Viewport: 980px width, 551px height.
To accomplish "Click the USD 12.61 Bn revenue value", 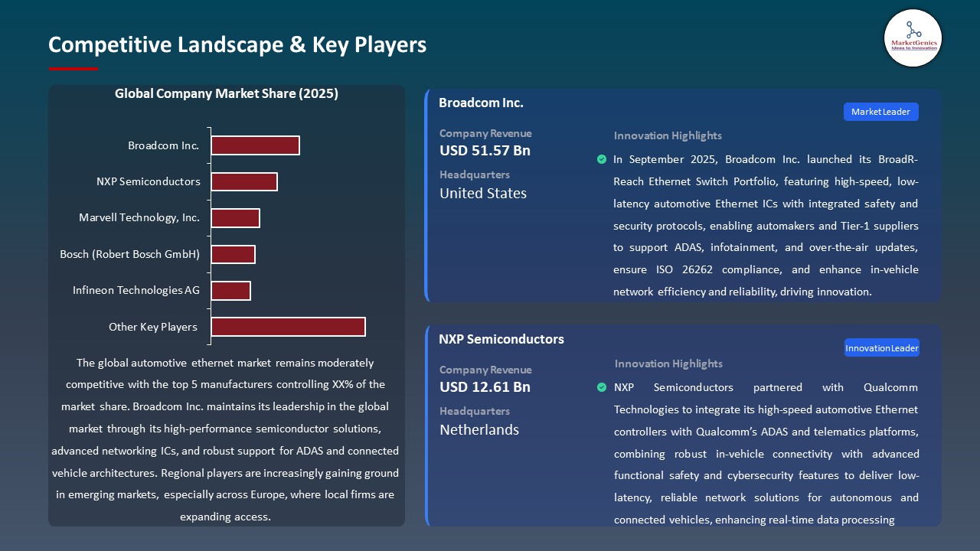I will click(485, 387).
